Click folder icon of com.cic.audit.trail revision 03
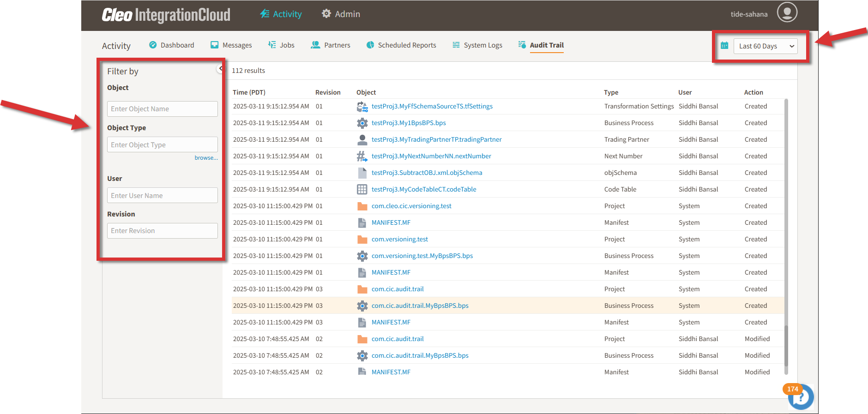The image size is (868, 414). (x=362, y=289)
